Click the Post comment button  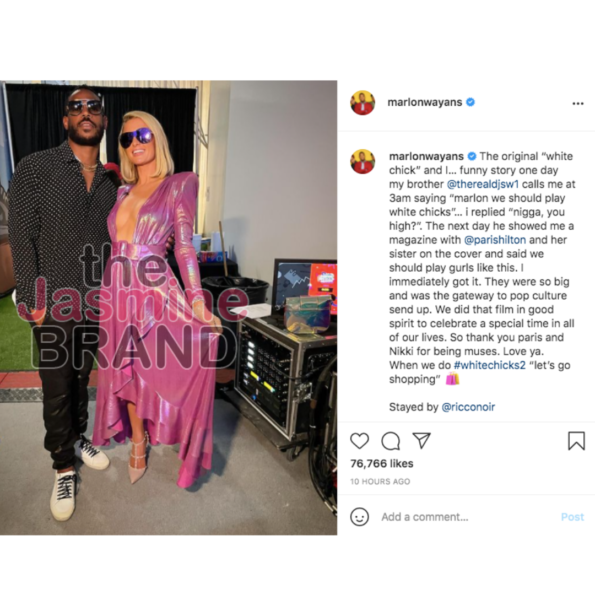pyautogui.click(x=572, y=517)
